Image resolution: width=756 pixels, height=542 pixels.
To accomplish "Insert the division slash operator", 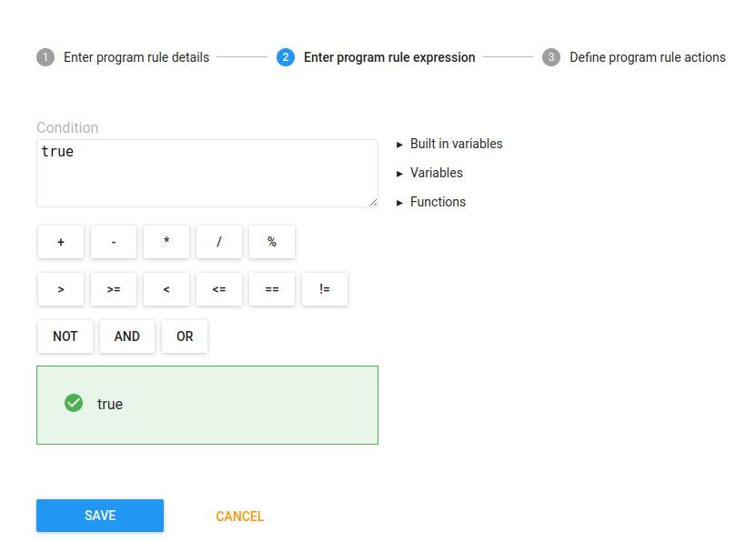I will click(x=219, y=242).
